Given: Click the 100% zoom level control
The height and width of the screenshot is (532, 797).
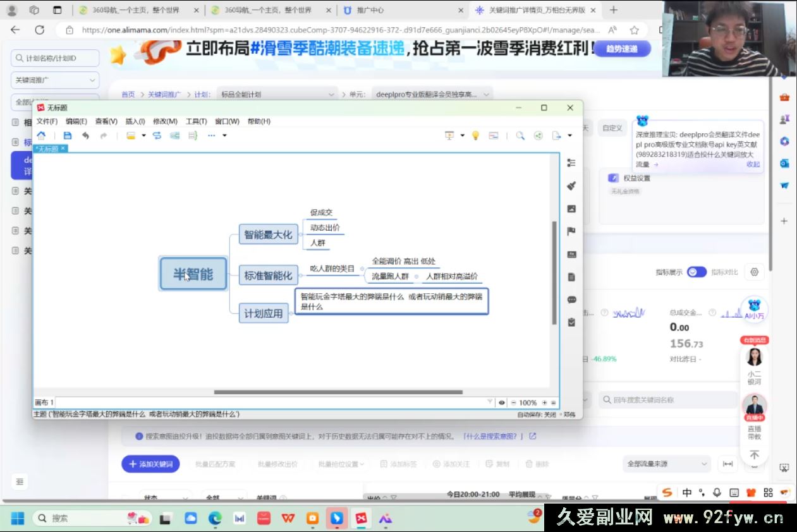Looking at the screenshot, I should [x=530, y=402].
